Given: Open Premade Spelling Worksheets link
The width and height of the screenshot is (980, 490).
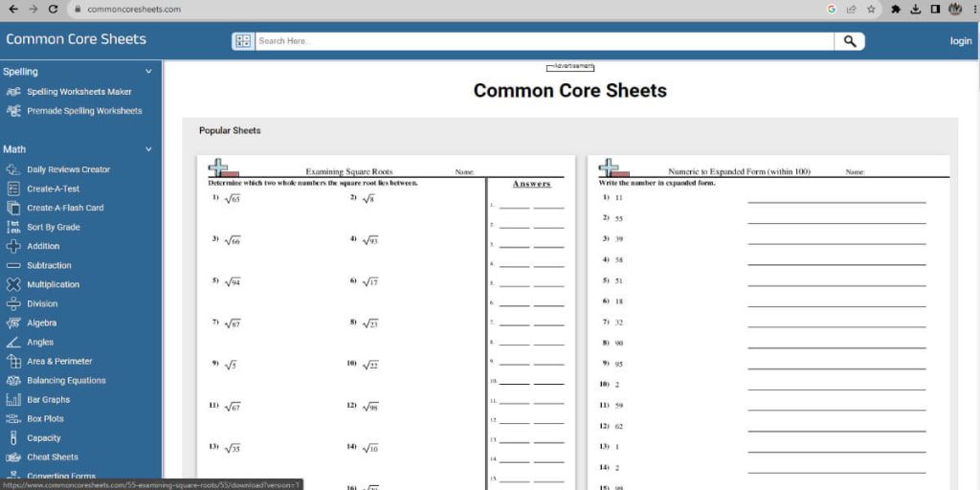Looking at the screenshot, I should point(84,111).
